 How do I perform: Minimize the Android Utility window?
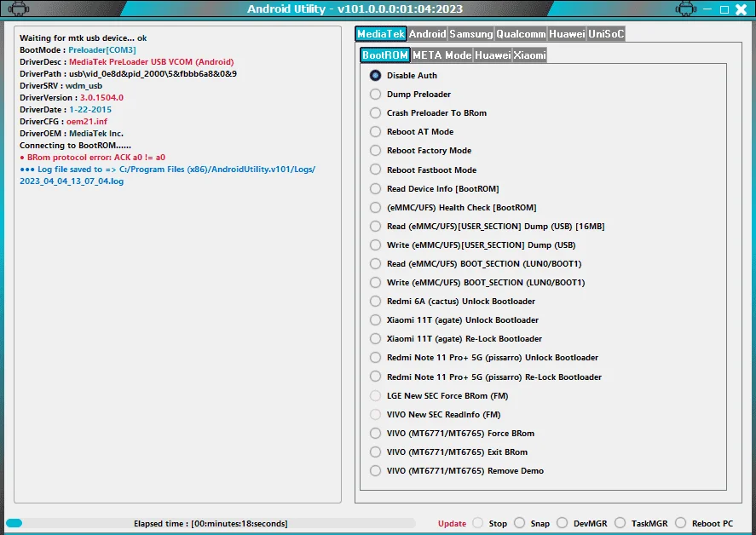click(x=707, y=9)
